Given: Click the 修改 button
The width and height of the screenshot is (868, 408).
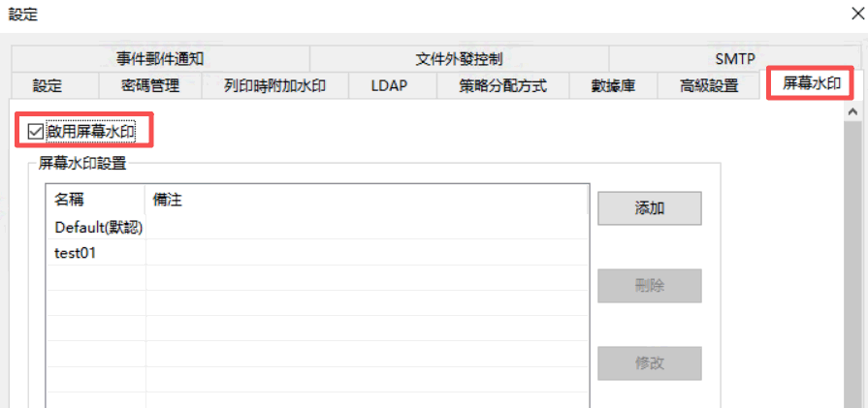Looking at the screenshot, I should (x=650, y=363).
